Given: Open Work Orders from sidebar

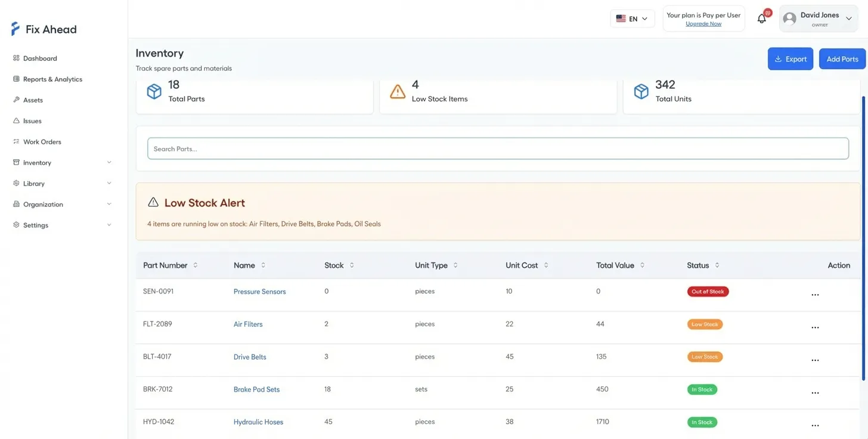Looking at the screenshot, I should tap(42, 142).
